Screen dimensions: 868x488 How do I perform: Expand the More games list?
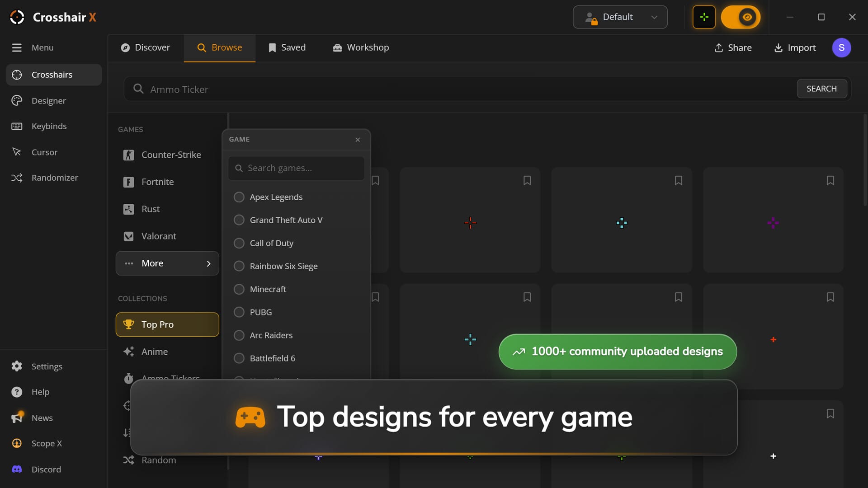click(167, 263)
